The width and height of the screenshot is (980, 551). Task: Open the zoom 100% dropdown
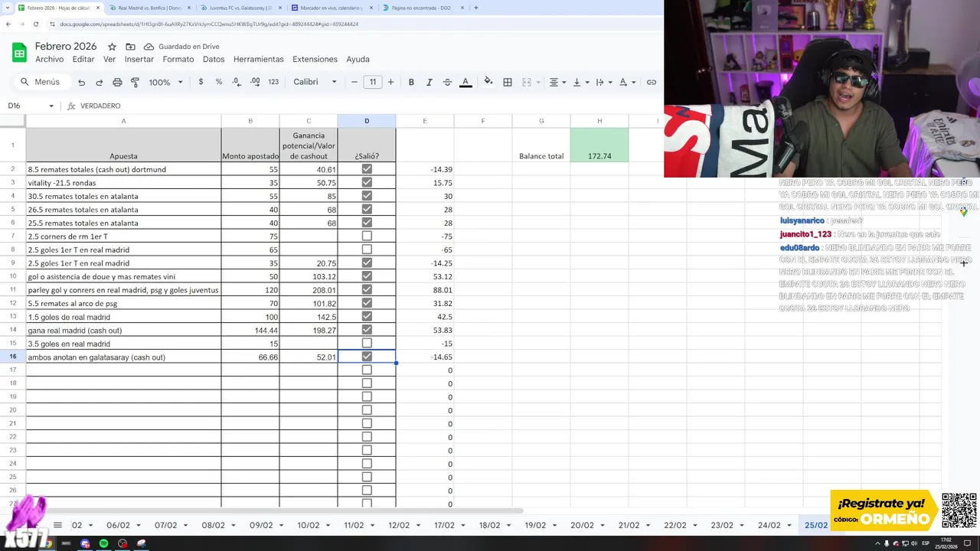tap(166, 82)
